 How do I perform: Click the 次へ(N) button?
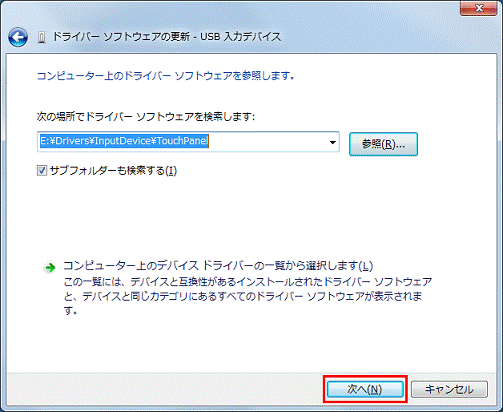pos(365,389)
